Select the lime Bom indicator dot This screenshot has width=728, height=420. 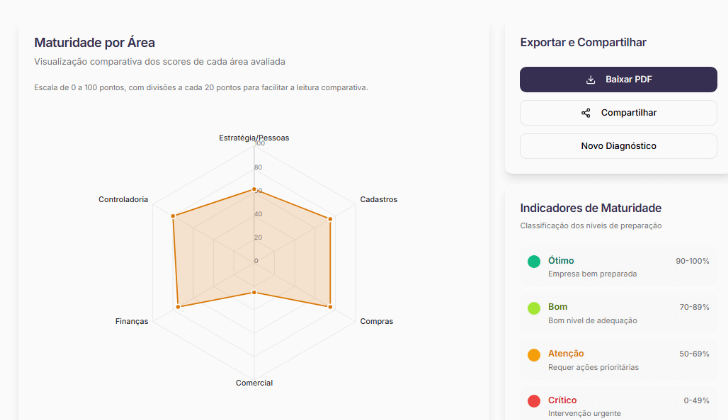[534, 308]
